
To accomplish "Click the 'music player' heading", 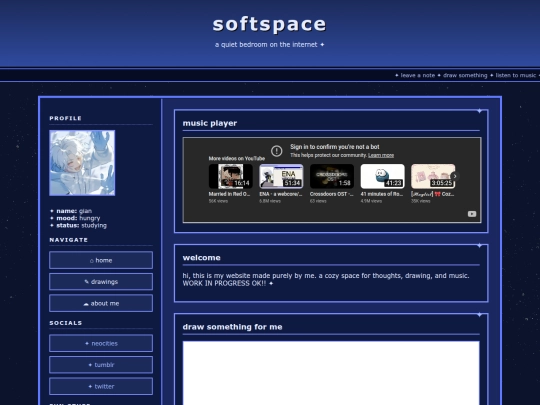I will pos(210,123).
